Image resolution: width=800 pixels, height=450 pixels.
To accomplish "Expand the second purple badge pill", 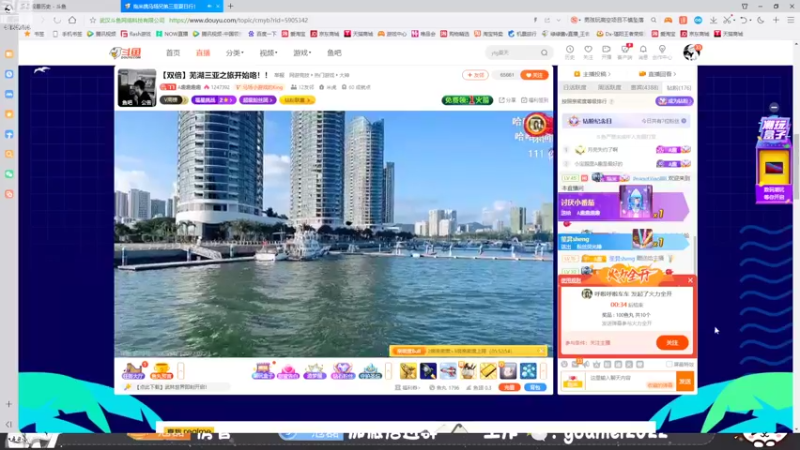I will pos(258,100).
